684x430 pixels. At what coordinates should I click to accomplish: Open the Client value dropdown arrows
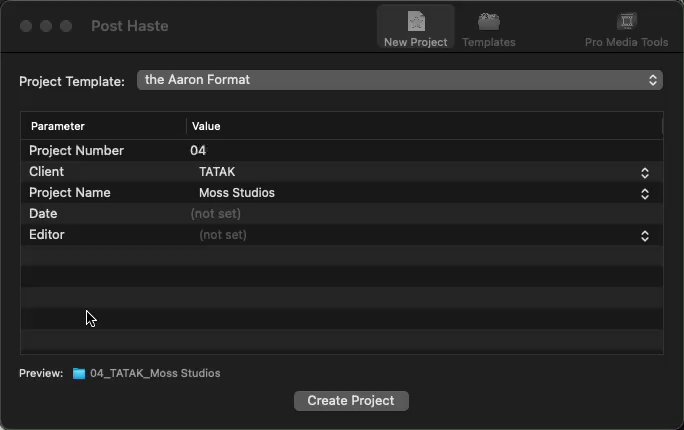pos(645,172)
